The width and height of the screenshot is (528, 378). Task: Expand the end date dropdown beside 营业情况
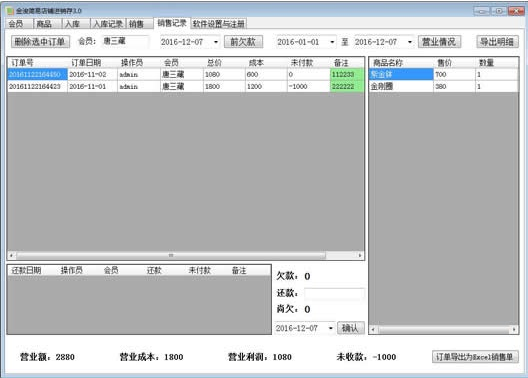coord(410,42)
